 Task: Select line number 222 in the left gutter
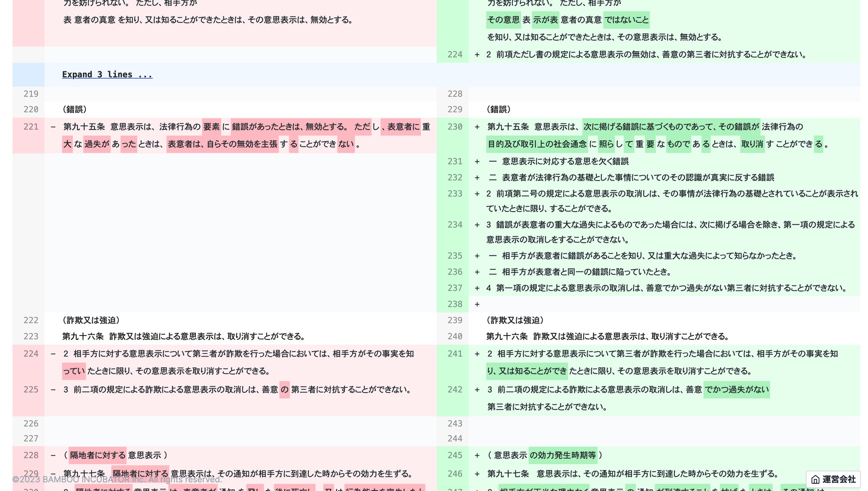[x=31, y=320]
